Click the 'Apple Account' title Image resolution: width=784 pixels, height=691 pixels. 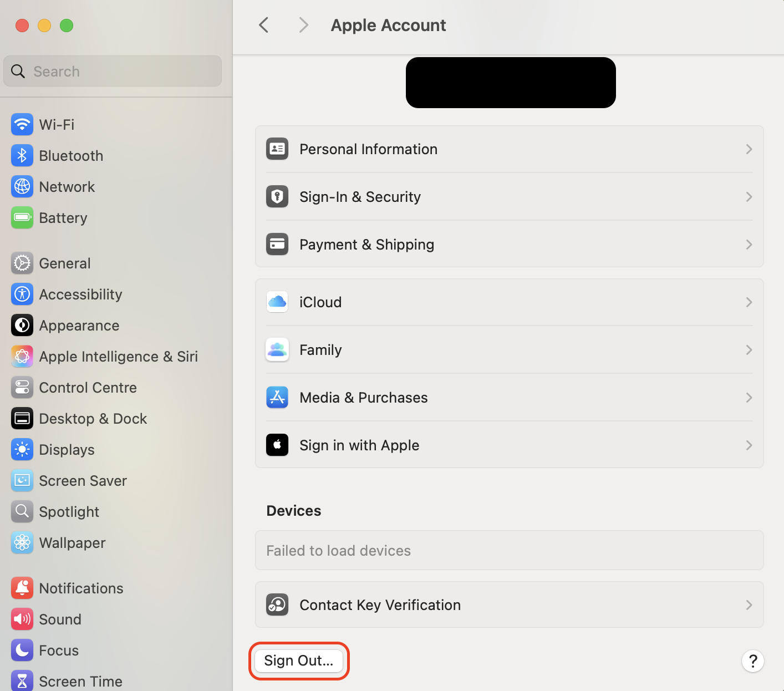tap(389, 26)
